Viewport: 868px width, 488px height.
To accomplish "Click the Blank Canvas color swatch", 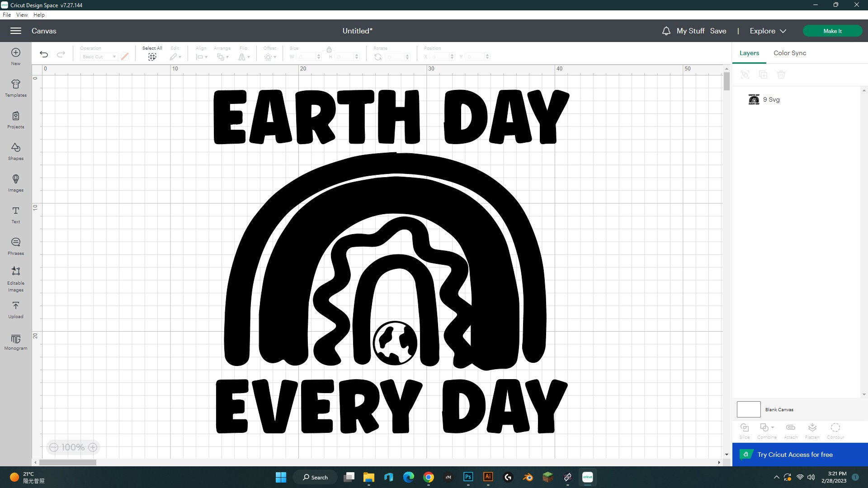I will tap(748, 409).
